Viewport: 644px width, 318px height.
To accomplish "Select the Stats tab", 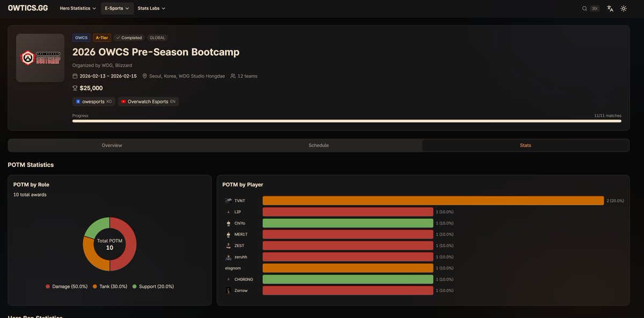I will 525,146.
